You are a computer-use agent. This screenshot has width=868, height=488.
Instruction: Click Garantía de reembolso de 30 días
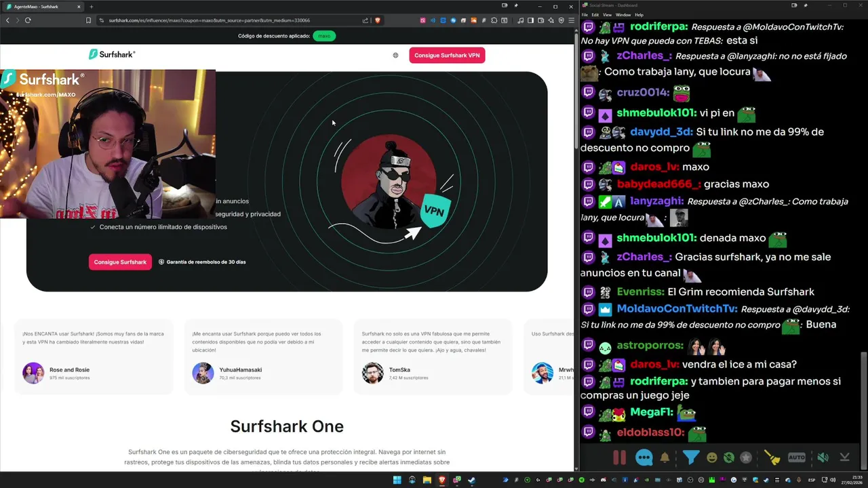202,262
